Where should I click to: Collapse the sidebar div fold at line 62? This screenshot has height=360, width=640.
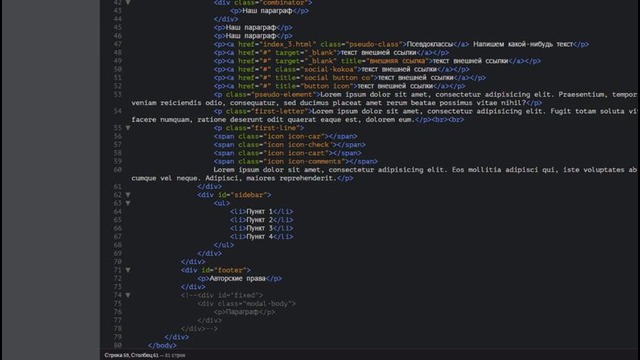(x=128, y=195)
